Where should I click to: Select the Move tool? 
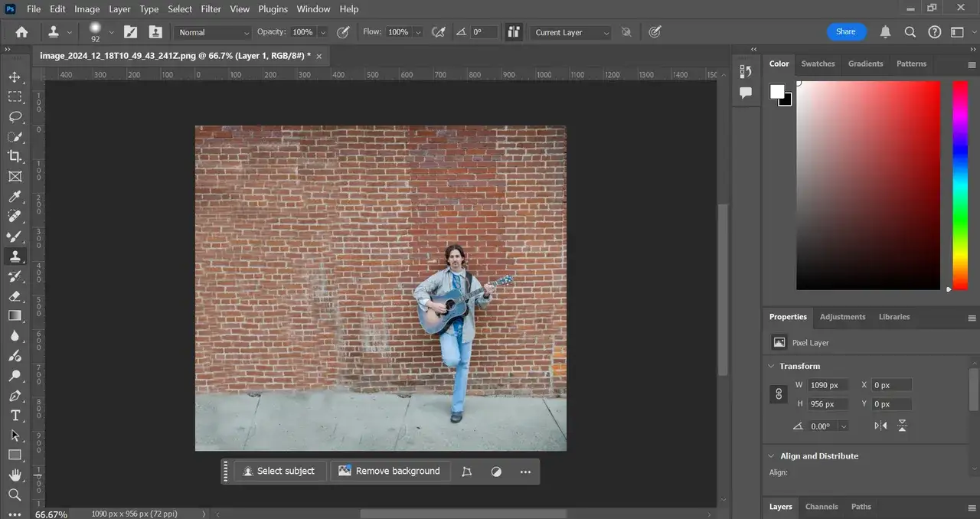15,77
